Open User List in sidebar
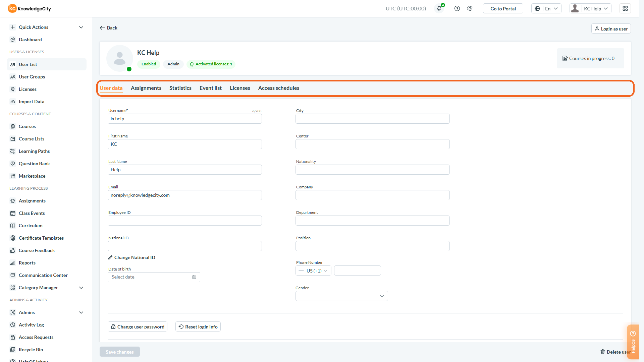The width and height of the screenshot is (644, 362). click(47, 64)
